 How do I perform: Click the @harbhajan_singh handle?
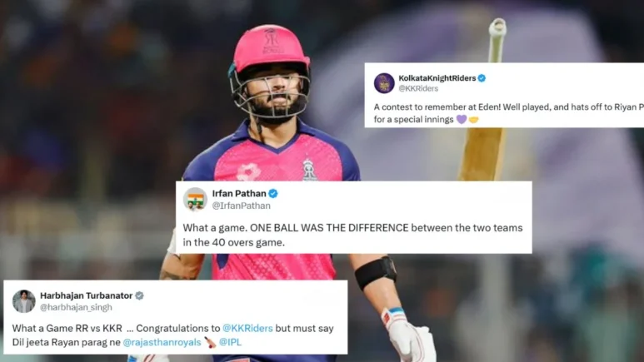coord(76,307)
